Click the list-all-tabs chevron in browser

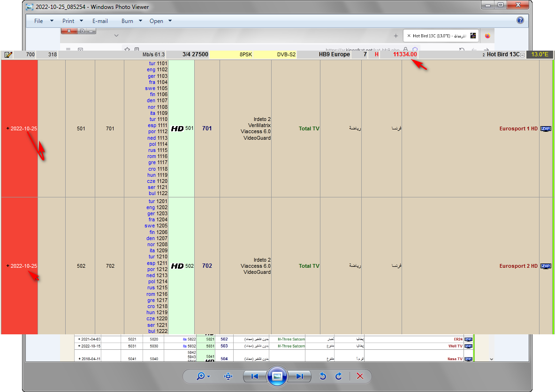pos(116,35)
